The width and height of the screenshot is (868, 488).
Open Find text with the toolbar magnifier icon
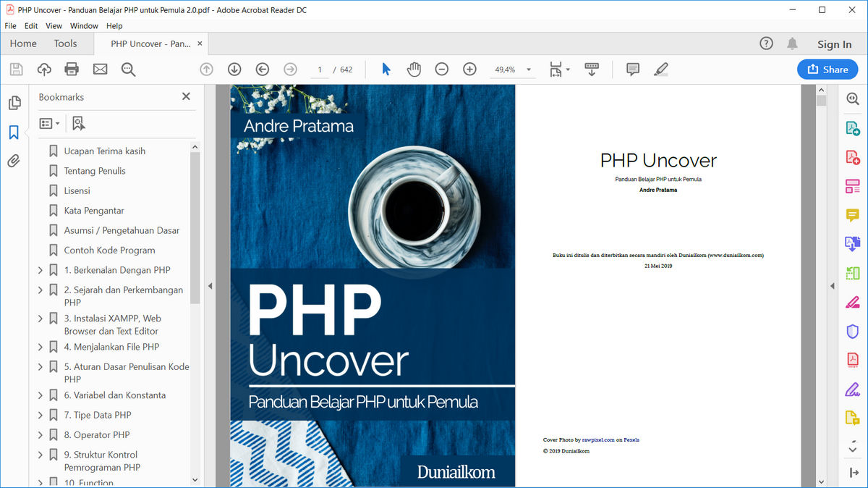(129, 70)
